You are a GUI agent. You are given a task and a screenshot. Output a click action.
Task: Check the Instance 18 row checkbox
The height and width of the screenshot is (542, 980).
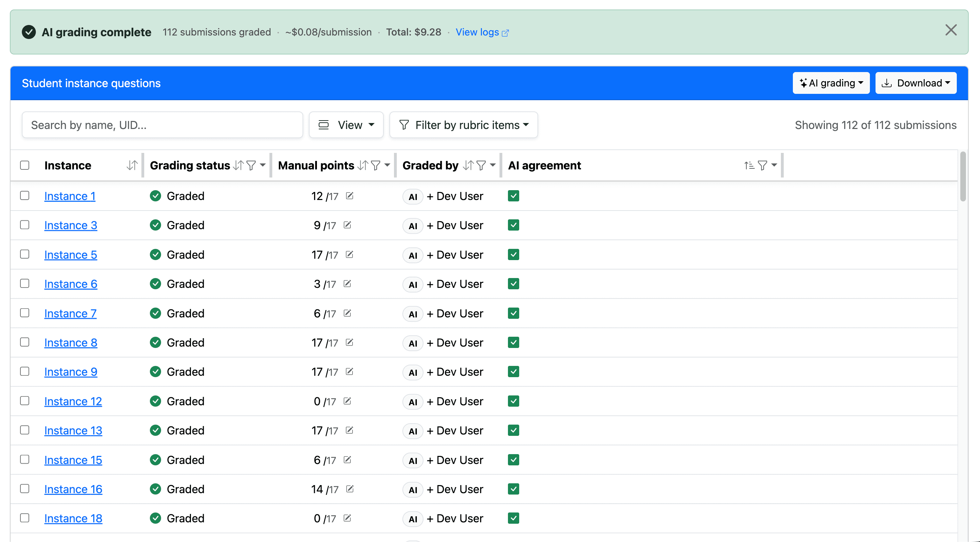(x=25, y=518)
